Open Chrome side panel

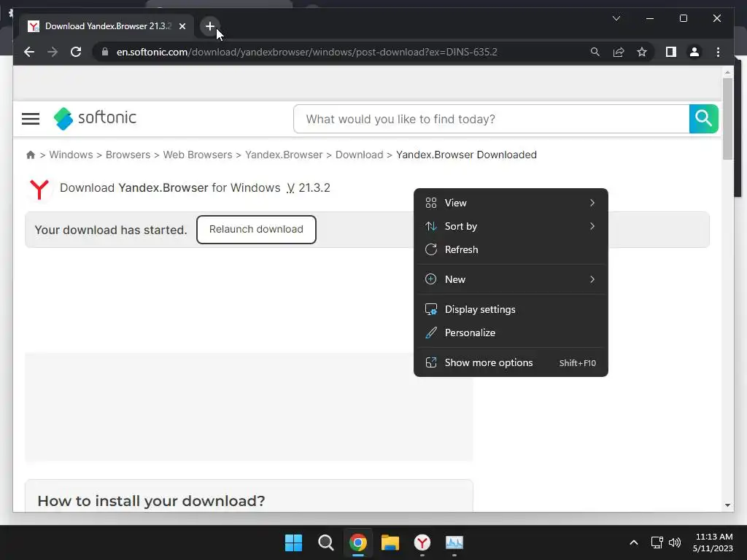pos(671,52)
